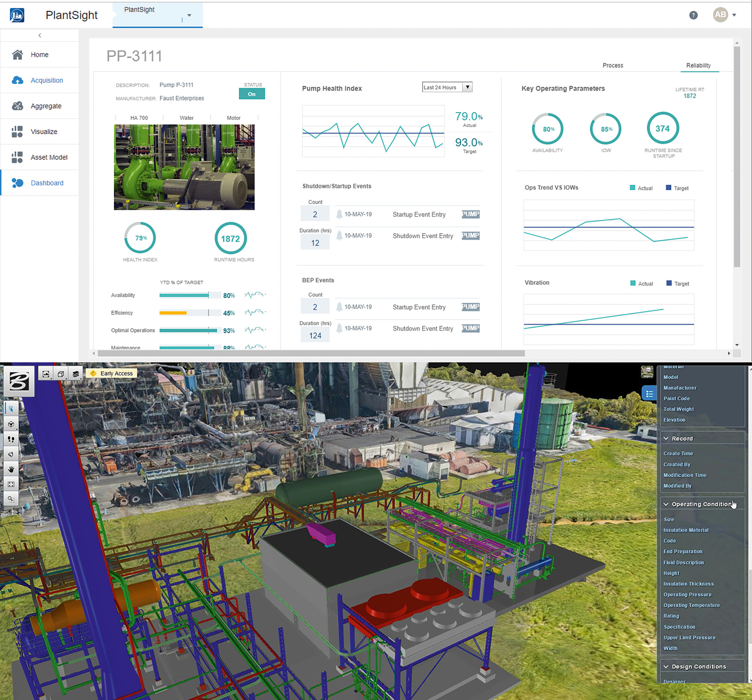Switch to the Process tab
This screenshot has height=700, width=752.
613,65
